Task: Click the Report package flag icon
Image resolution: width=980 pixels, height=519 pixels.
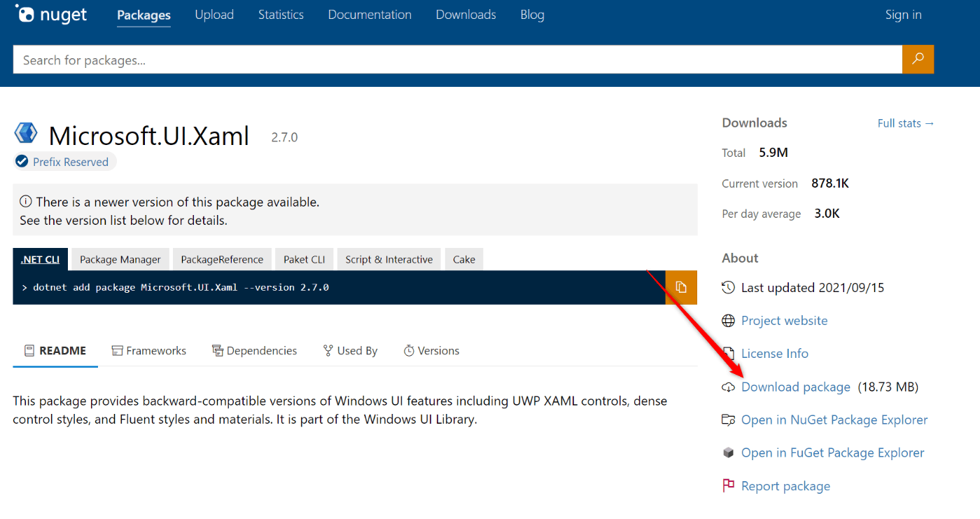Action: click(x=729, y=485)
